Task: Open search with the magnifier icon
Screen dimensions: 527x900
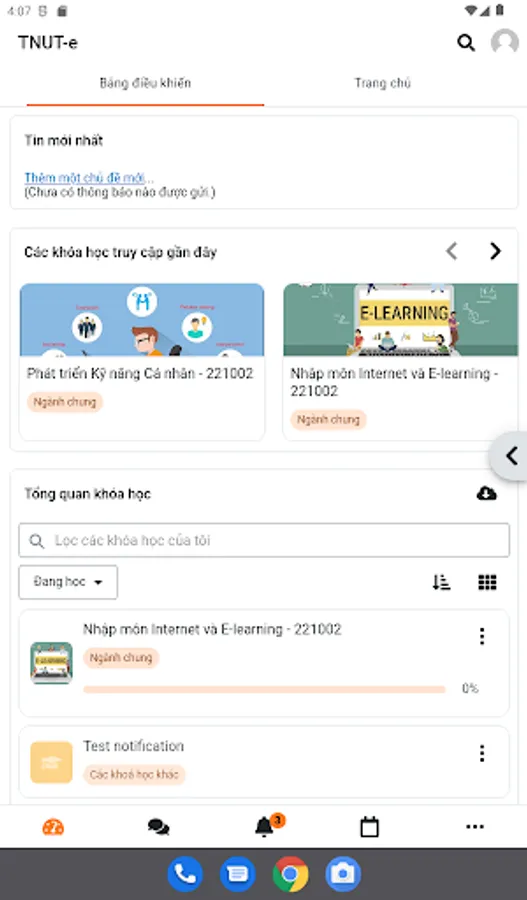Action: click(466, 42)
